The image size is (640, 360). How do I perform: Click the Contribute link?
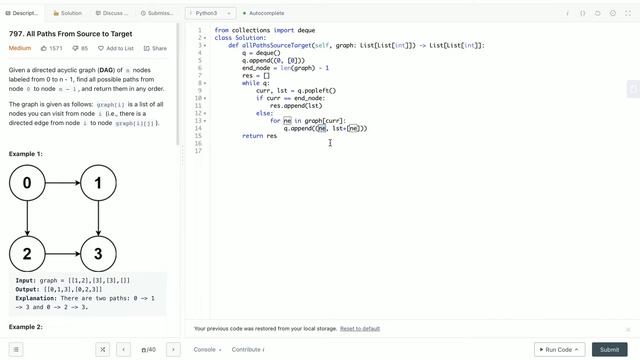248,349
